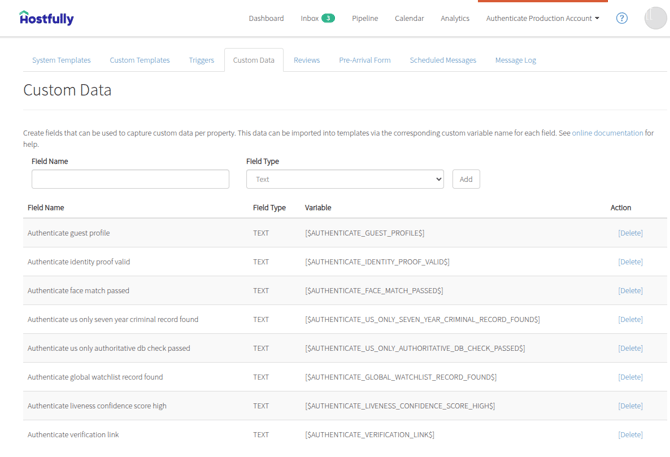The width and height of the screenshot is (670, 457).
Task: Go to the Scheduled Messages tab
Action: click(443, 60)
